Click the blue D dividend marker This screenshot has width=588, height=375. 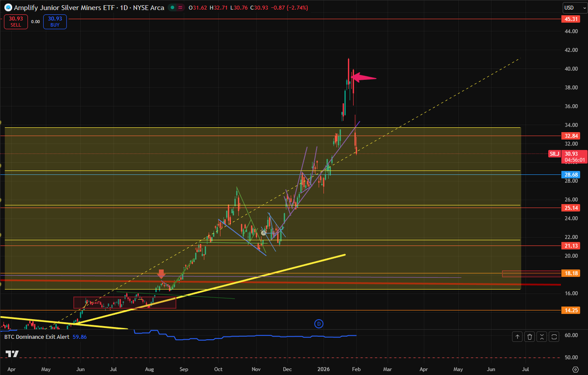coord(318,323)
